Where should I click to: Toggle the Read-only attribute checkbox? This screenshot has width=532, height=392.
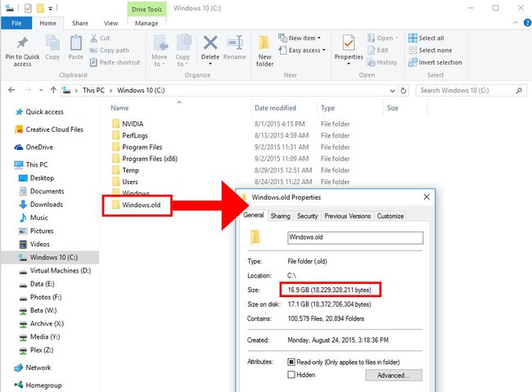pyautogui.click(x=291, y=362)
